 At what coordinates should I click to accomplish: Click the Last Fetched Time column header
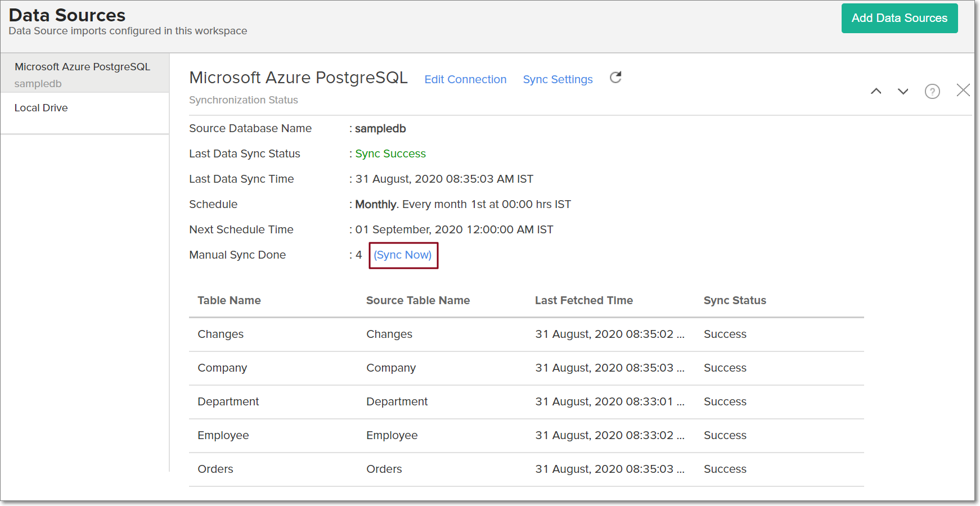click(583, 300)
